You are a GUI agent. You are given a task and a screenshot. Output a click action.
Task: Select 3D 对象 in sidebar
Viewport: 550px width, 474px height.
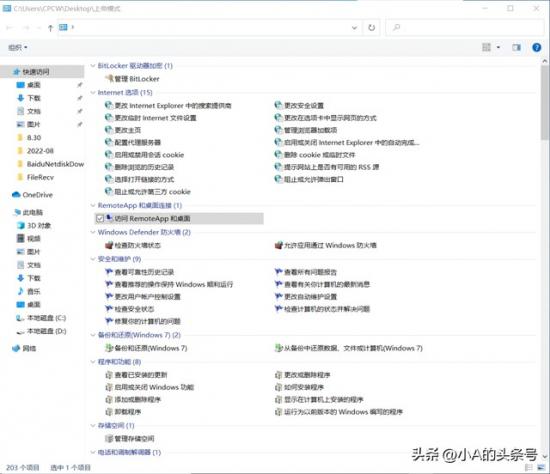[34, 225]
